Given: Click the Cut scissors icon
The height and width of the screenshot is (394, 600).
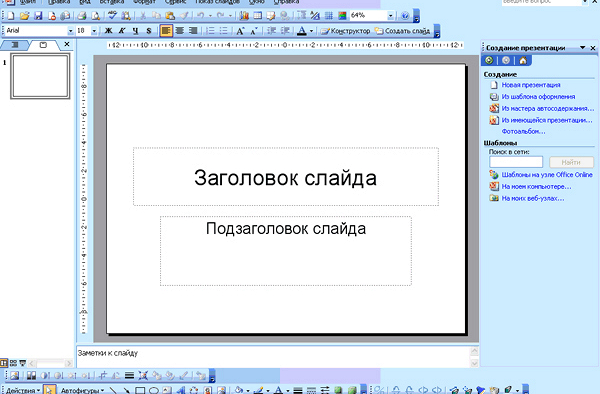Looking at the screenshot, I should point(143,16).
